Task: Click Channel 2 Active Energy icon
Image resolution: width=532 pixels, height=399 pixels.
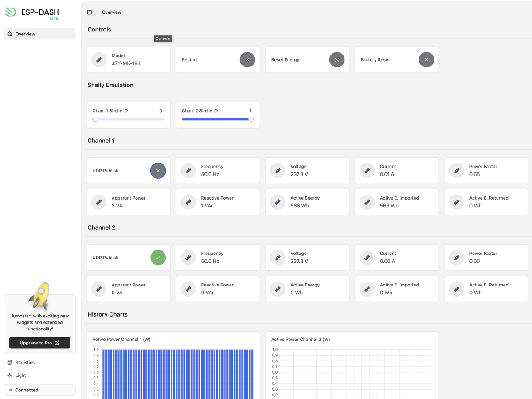Action: tap(278, 289)
